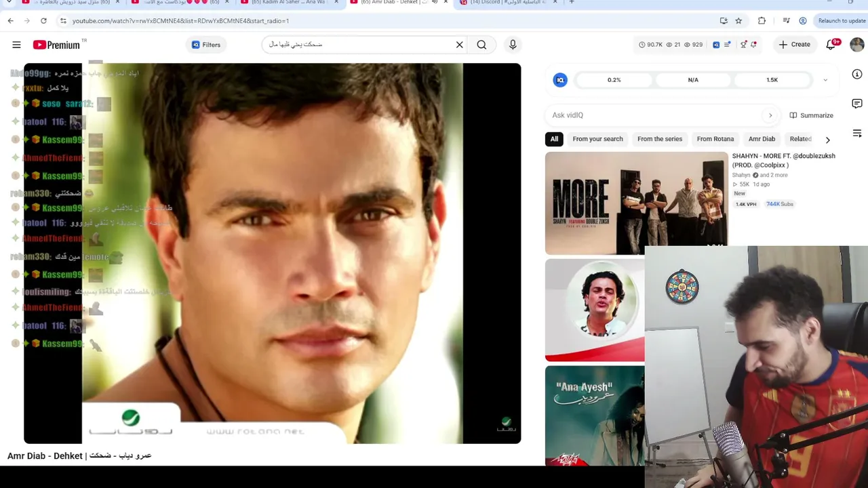Click the N/A vidIQ stat pill
Image resolution: width=868 pixels, height=488 pixels.
click(693, 80)
